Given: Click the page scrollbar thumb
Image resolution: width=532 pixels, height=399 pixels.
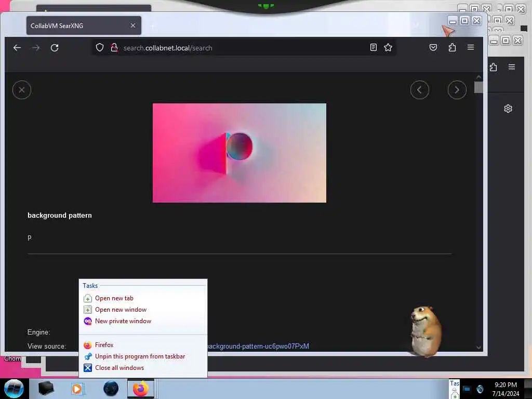Looking at the screenshot, I should (478, 87).
